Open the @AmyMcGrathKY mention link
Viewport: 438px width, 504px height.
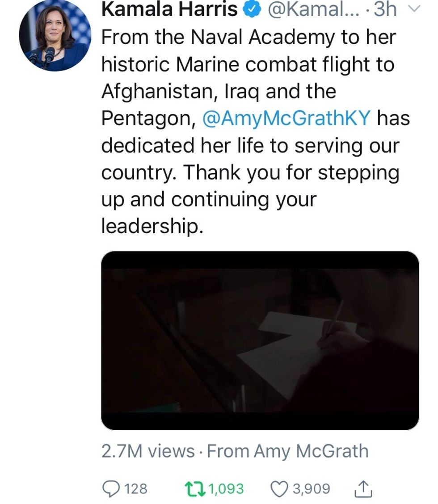click(x=286, y=118)
